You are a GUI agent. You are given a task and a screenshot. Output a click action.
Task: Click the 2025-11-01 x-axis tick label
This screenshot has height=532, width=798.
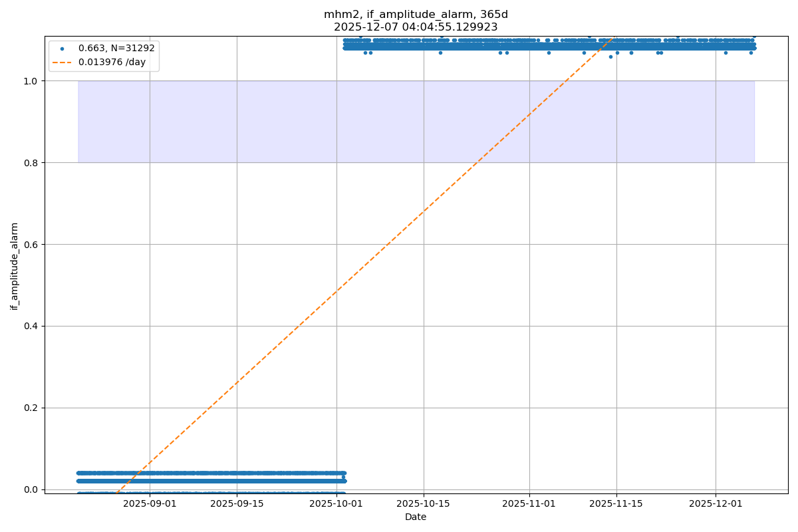point(529,504)
